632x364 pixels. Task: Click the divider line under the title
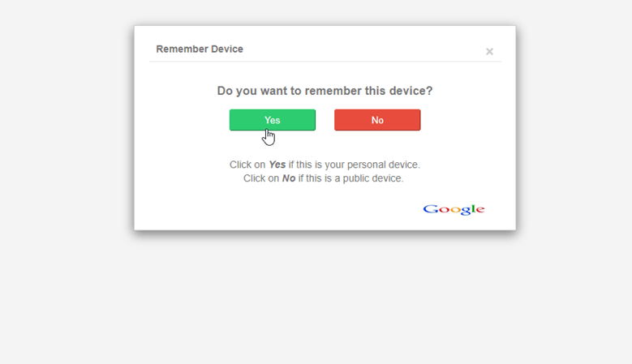coord(325,62)
